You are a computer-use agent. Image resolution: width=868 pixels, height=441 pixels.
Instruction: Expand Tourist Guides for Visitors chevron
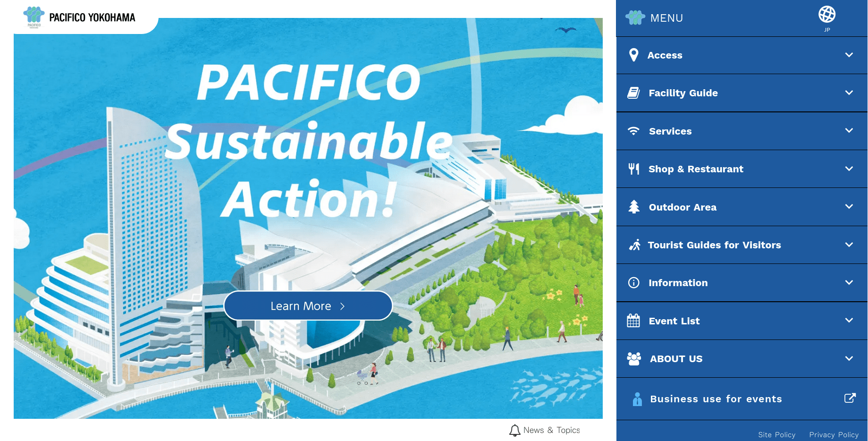pyautogui.click(x=849, y=245)
